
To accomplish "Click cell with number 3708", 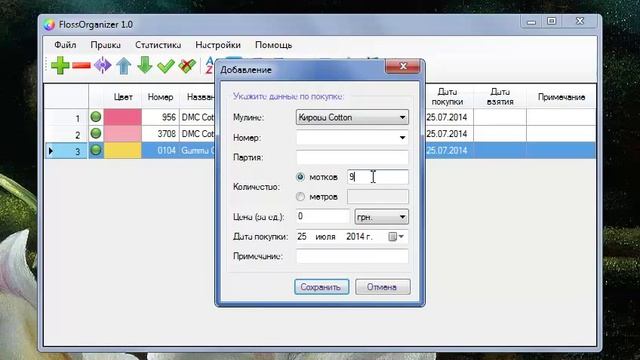I will (160, 133).
